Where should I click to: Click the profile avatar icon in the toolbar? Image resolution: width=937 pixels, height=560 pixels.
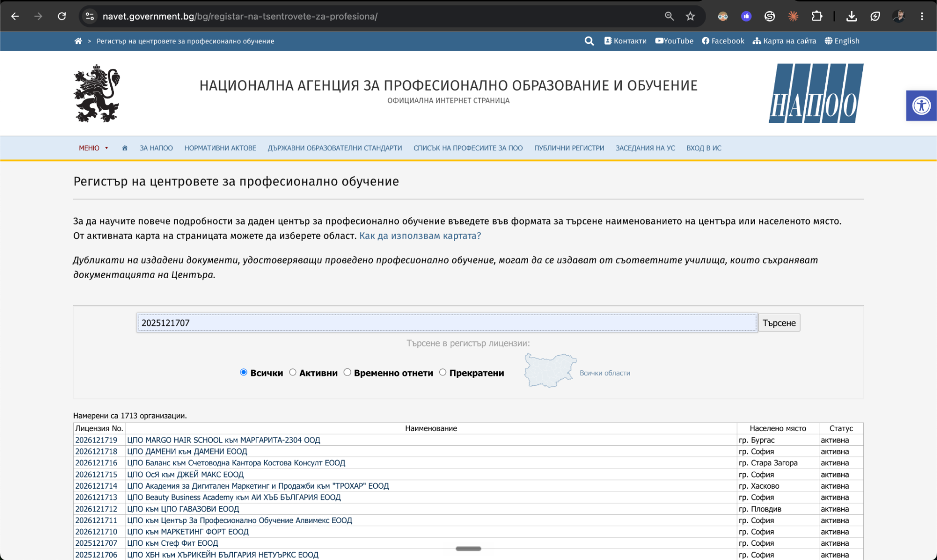coord(899,16)
